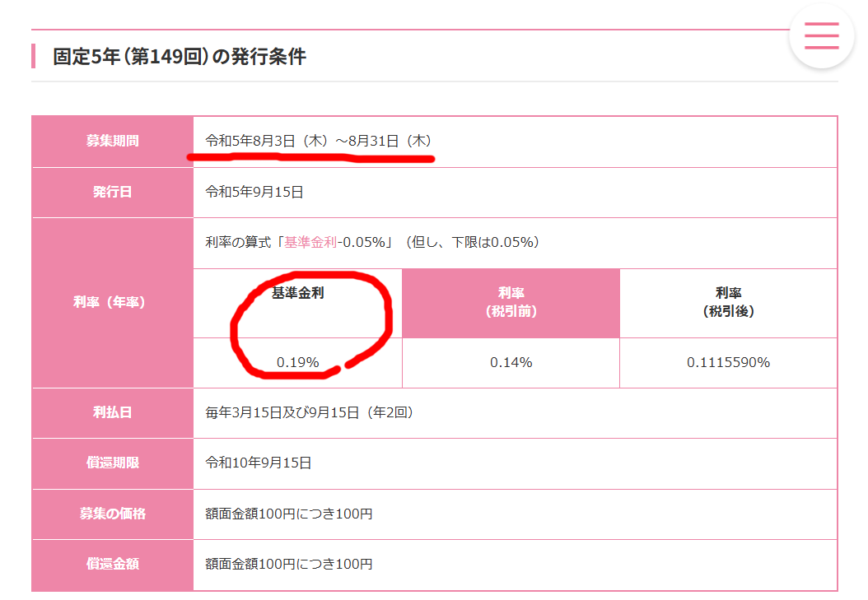
Task: Click the 0.19% base rate value
Action: tap(298, 363)
